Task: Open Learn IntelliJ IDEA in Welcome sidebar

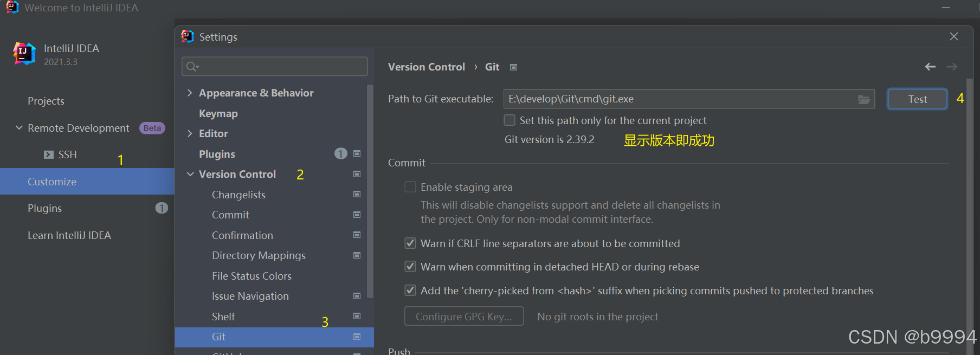Action: 69,235
